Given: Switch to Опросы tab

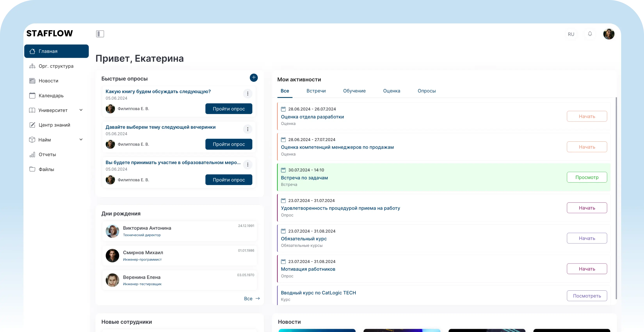Looking at the screenshot, I should [x=426, y=91].
